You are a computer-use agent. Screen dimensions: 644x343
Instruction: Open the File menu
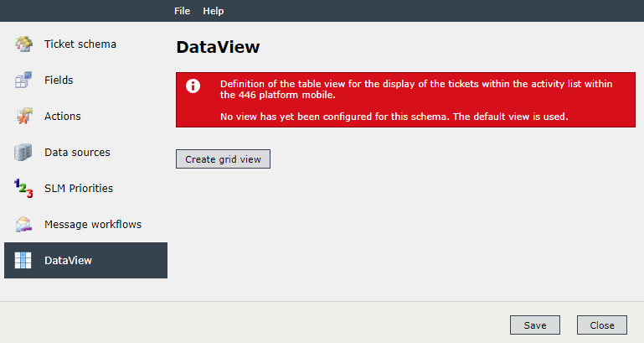coord(182,11)
